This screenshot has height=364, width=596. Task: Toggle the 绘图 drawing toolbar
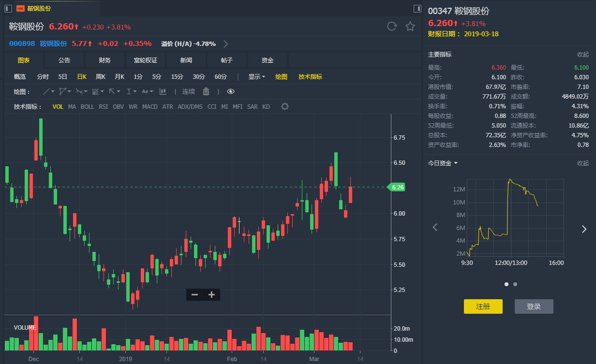(281, 76)
